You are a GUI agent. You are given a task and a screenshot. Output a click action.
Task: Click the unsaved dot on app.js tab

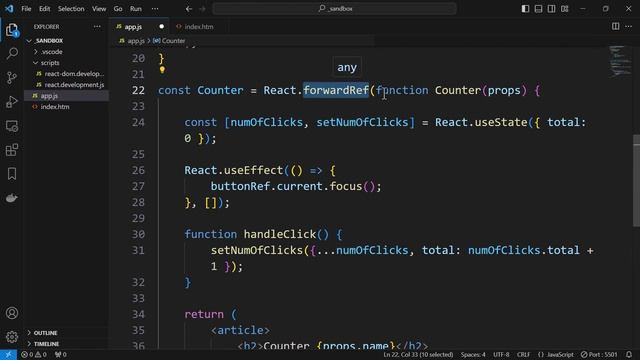pyautogui.click(x=161, y=27)
